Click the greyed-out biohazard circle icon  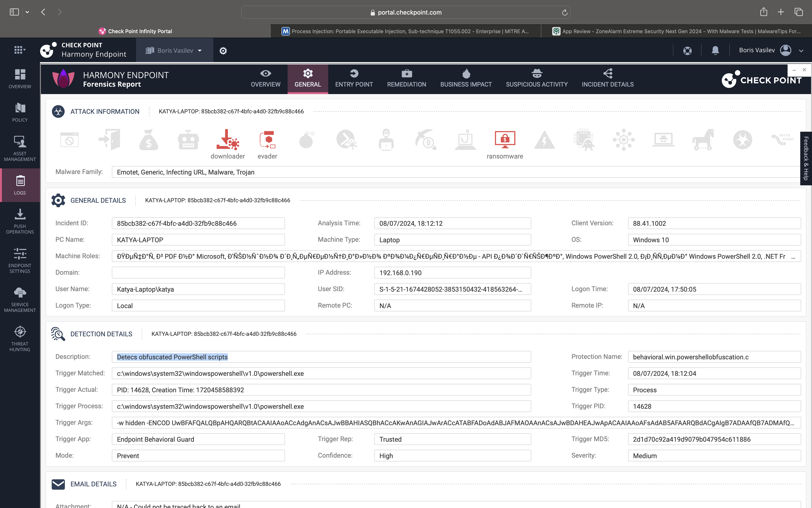(742, 140)
